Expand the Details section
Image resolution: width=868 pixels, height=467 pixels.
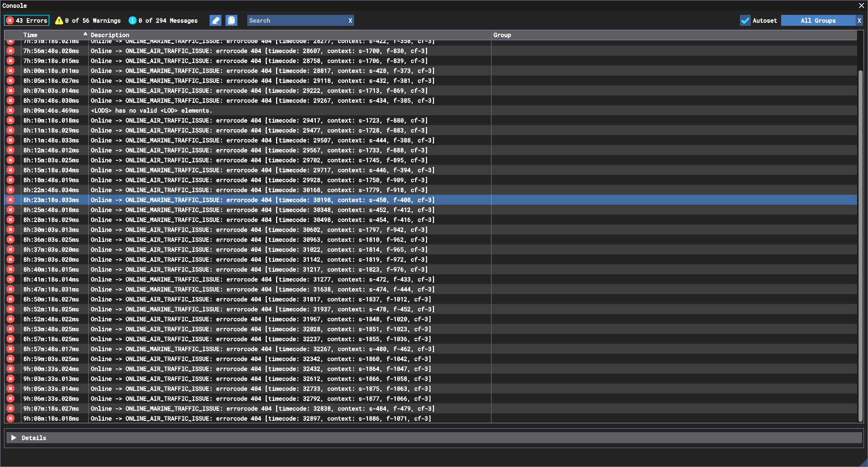click(14, 438)
